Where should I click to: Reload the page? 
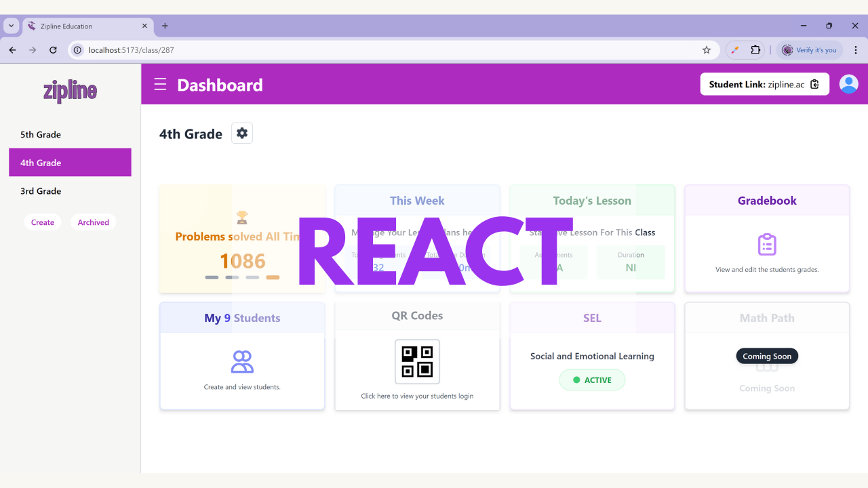point(53,49)
